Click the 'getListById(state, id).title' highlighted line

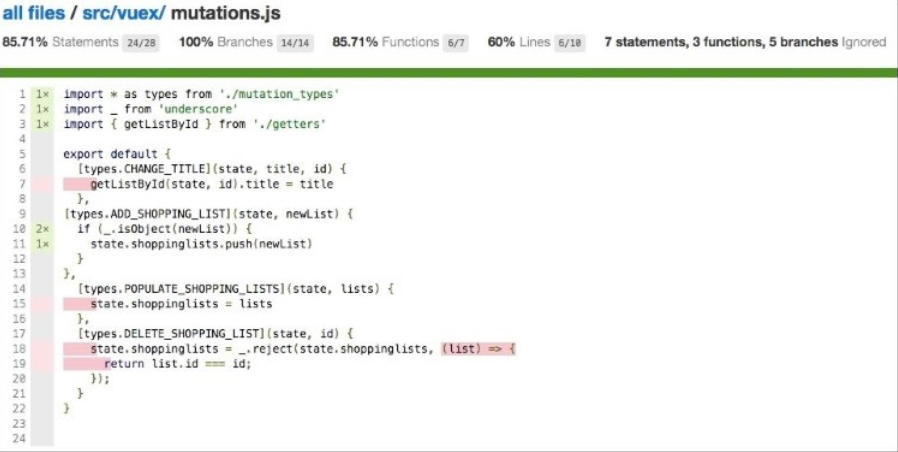pyautogui.click(x=198, y=184)
